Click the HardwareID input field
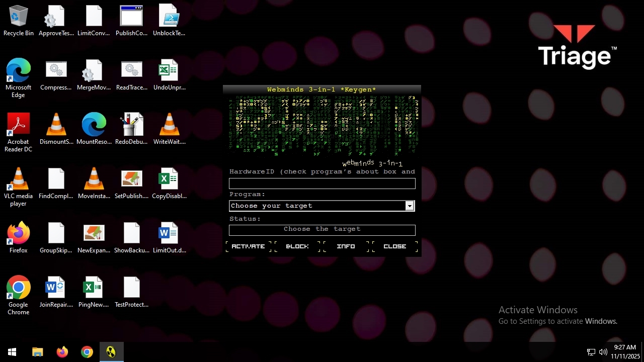This screenshot has width=644, height=362. pyautogui.click(x=322, y=184)
